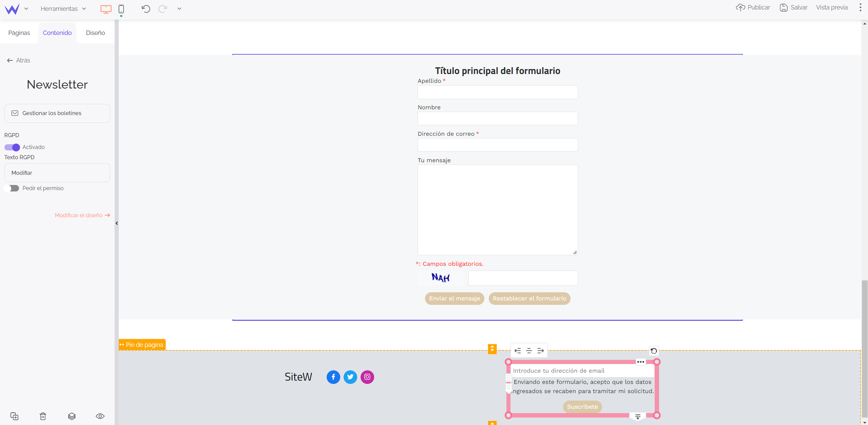868x425 pixels.
Task: Select the Diseño tab
Action: click(96, 32)
